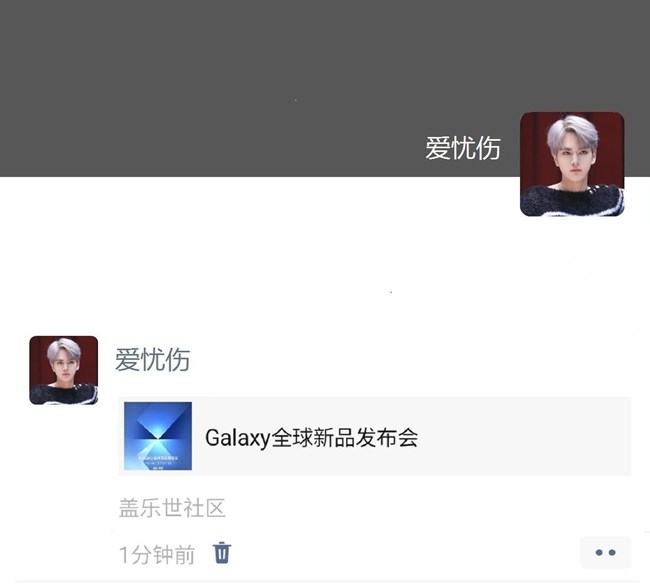
Task: Tap the 1分钟前 timestamp
Action: (157, 555)
